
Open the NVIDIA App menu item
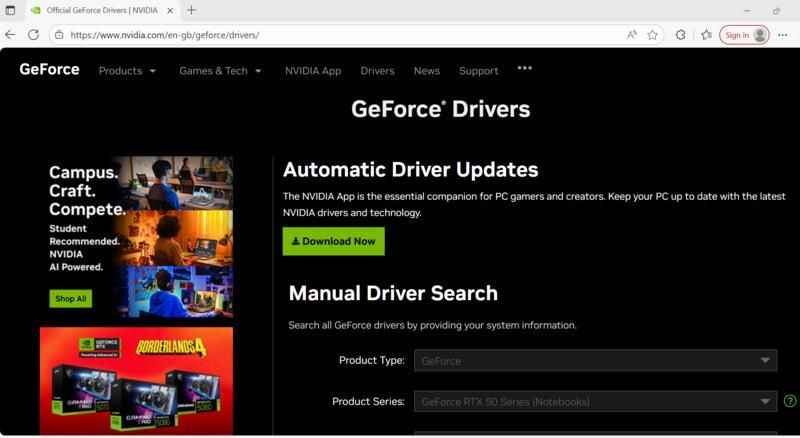tap(312, 71)
